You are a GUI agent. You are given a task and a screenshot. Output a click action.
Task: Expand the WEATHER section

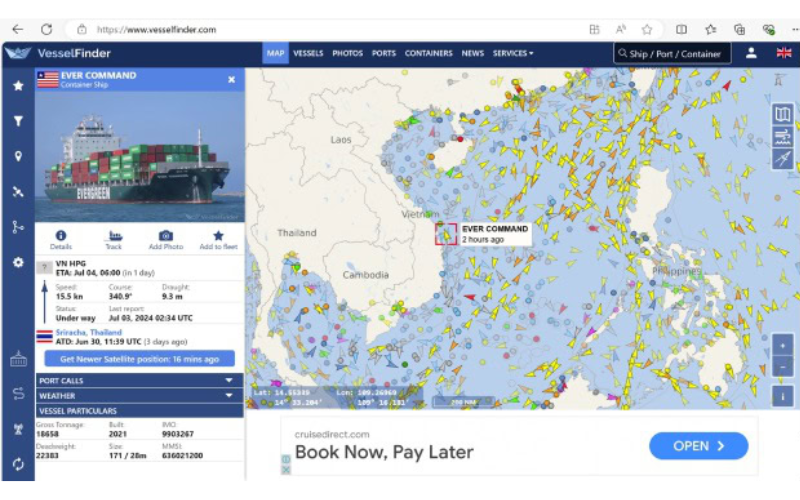[139, 396]
